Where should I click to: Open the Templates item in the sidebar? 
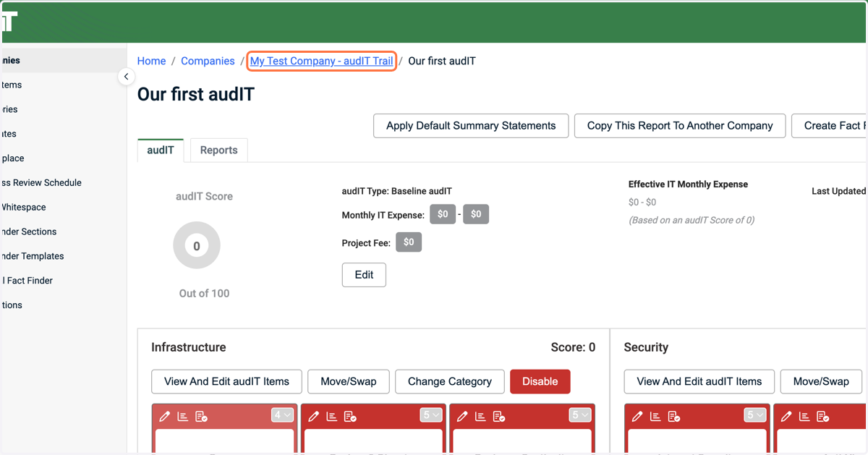pos(33,256)
